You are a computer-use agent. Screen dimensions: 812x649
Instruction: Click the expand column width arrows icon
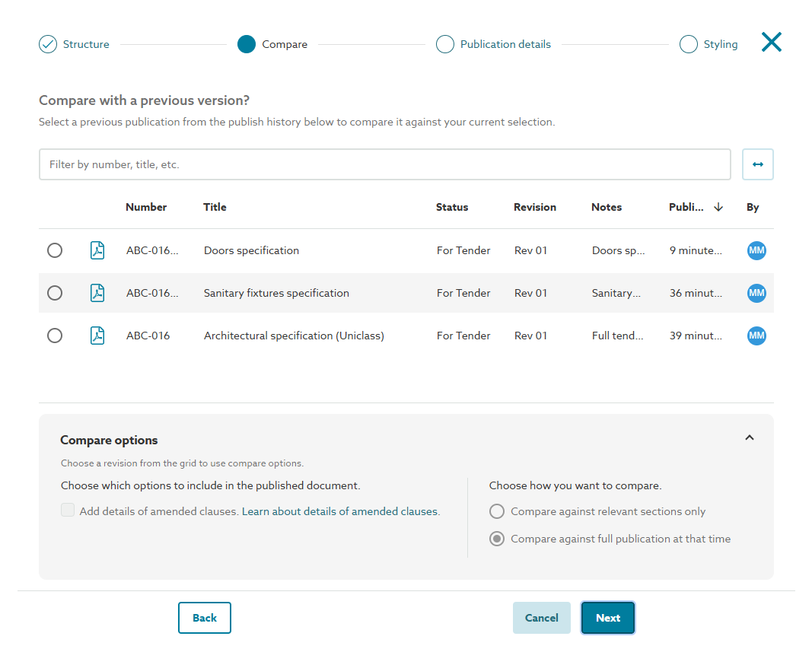757,164
